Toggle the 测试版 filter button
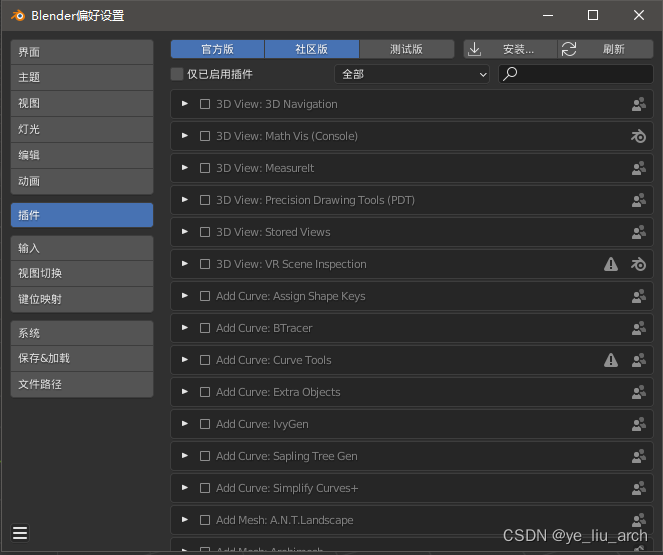The image size is (663, 555). [406, 49]
